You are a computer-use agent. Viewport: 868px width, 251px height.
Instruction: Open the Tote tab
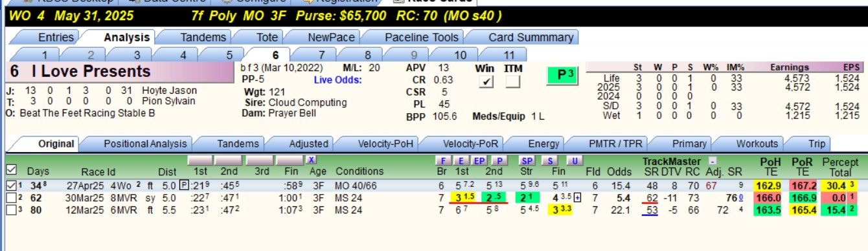pos(268,37)
